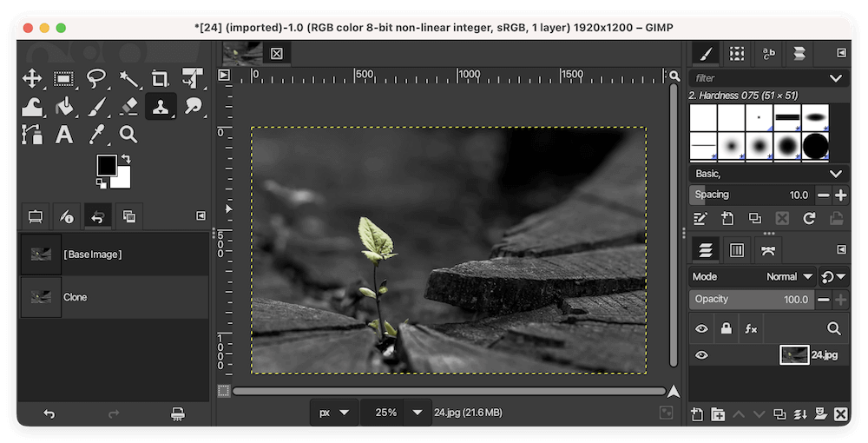Image resolution: width=868 pixels, height=443 pixels.
Task: Select the Warp Transform tool
Action: (32, 106)
